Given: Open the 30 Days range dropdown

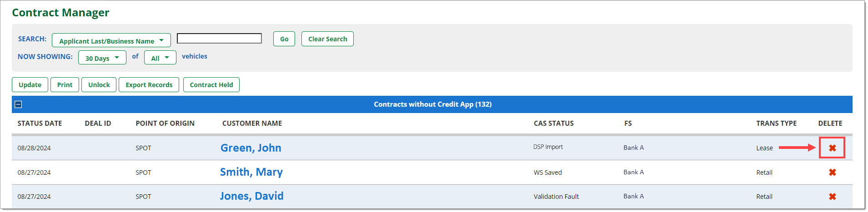Looking at the screenshot, I should tap(102, 58).
